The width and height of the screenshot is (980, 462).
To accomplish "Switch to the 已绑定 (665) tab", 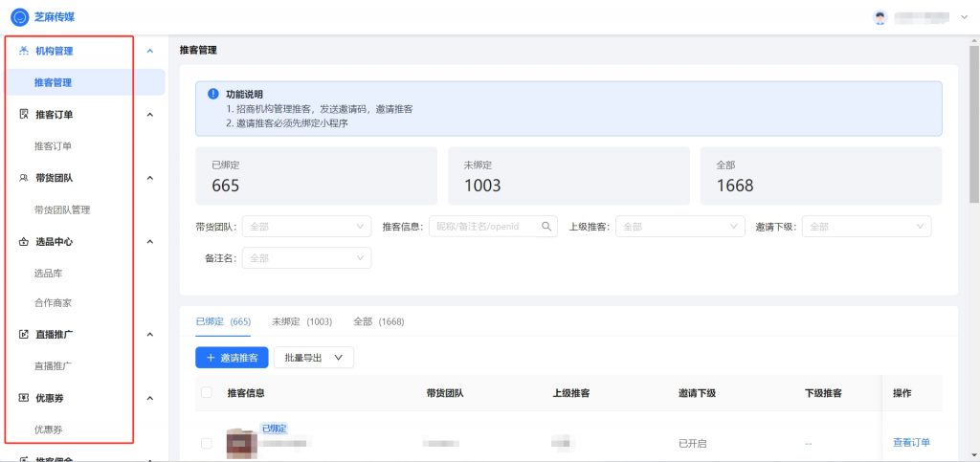I will 223,322.
